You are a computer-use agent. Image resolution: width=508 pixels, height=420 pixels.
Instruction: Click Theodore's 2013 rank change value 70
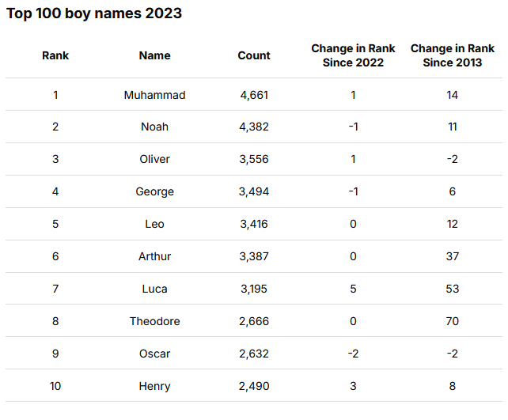453,321
